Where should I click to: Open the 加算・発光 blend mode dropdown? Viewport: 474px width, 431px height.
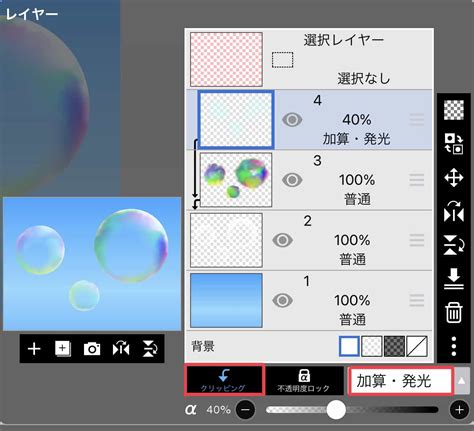[400, 381]
